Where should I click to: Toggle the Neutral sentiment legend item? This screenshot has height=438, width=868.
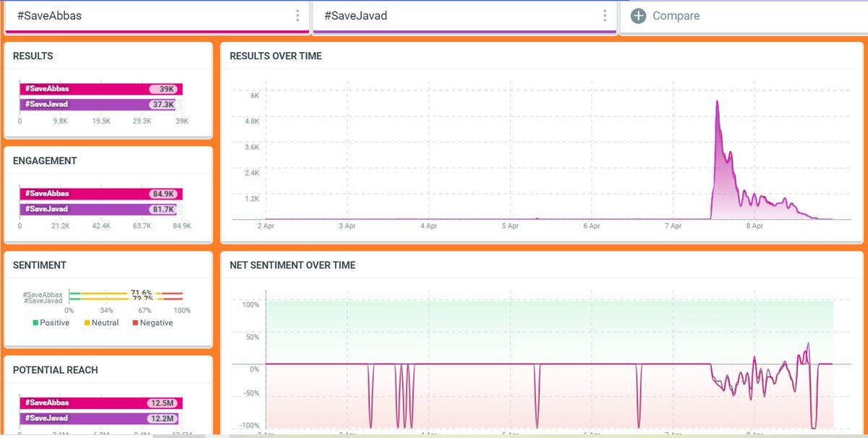pos(102,323)
